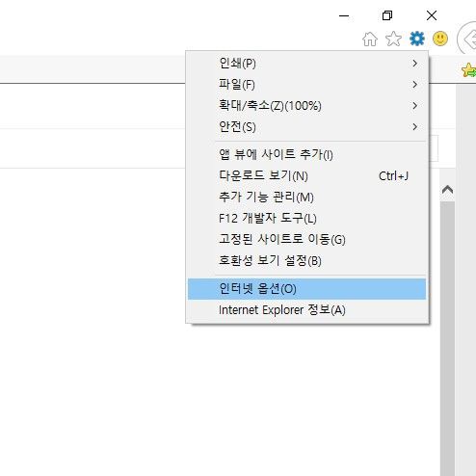Image resolution: width=476 pixels, height=476 pixels.
Task: Close the browser window
Action: [x=432, y=15]
